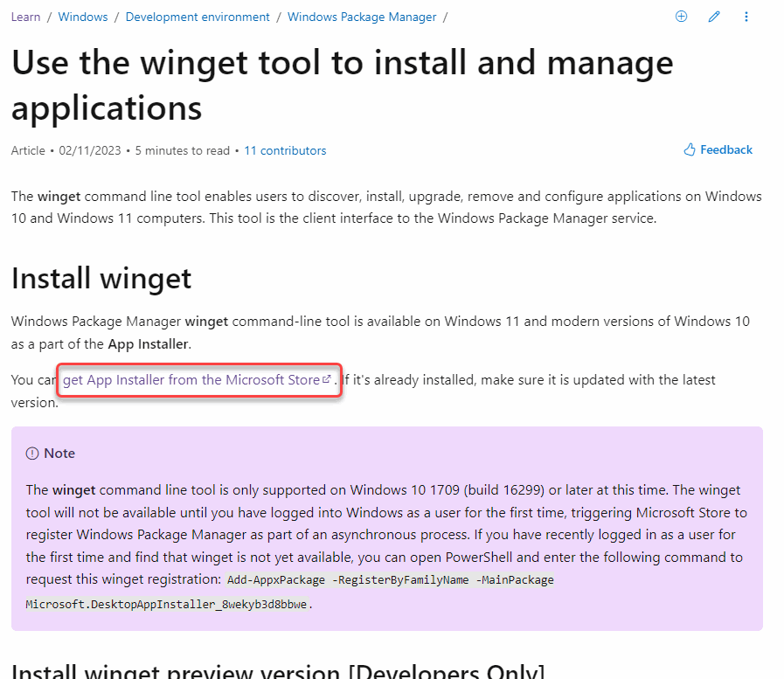Navigate to Development environment breadcrumb
784x679 pixels.
coord(198,17)
